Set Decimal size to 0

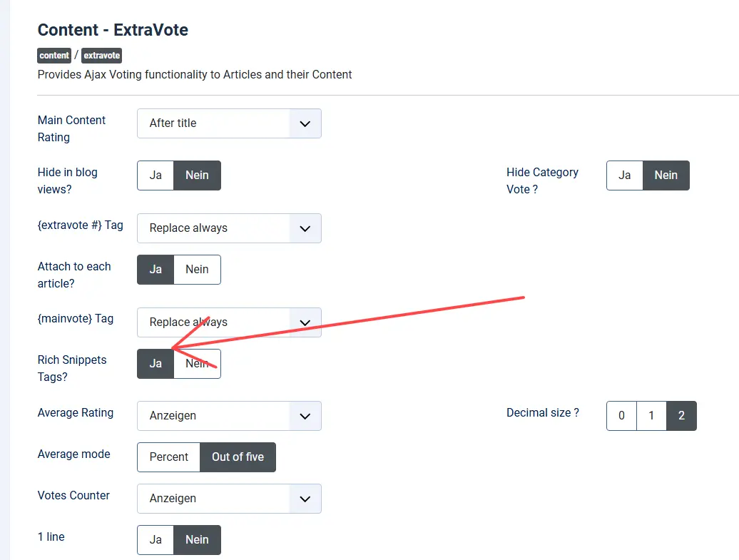point(621,416)
